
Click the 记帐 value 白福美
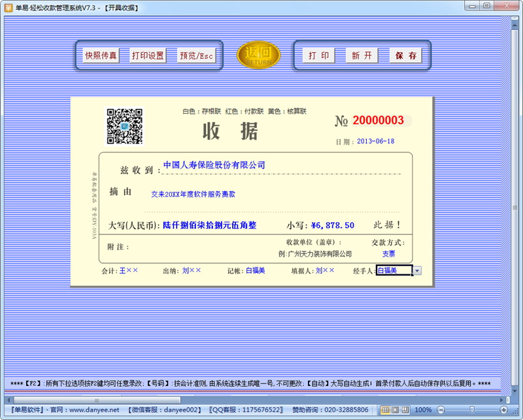click(x=255, y=270)
